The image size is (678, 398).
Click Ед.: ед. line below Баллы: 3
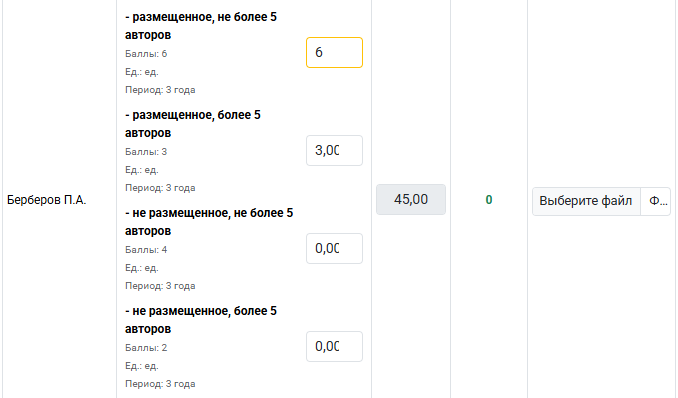(142, 170)
